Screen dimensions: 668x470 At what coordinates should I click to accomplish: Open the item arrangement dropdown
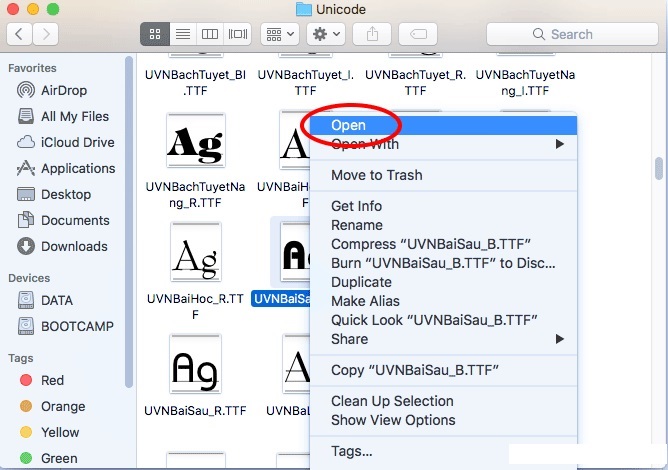point(280,34)
